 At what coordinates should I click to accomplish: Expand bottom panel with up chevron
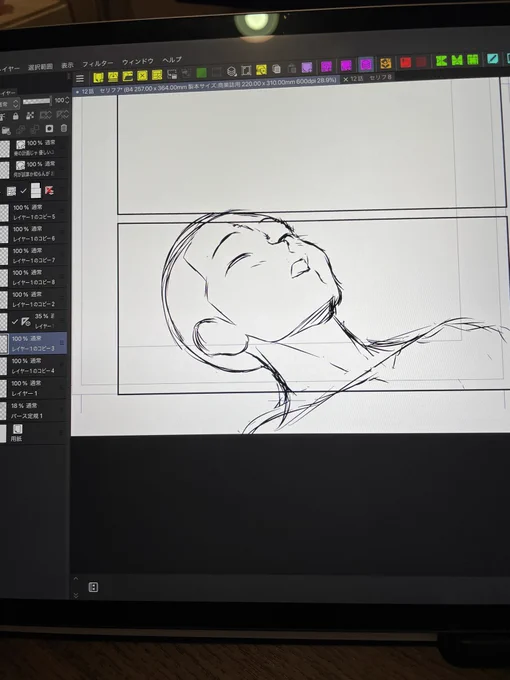[75, 579]
